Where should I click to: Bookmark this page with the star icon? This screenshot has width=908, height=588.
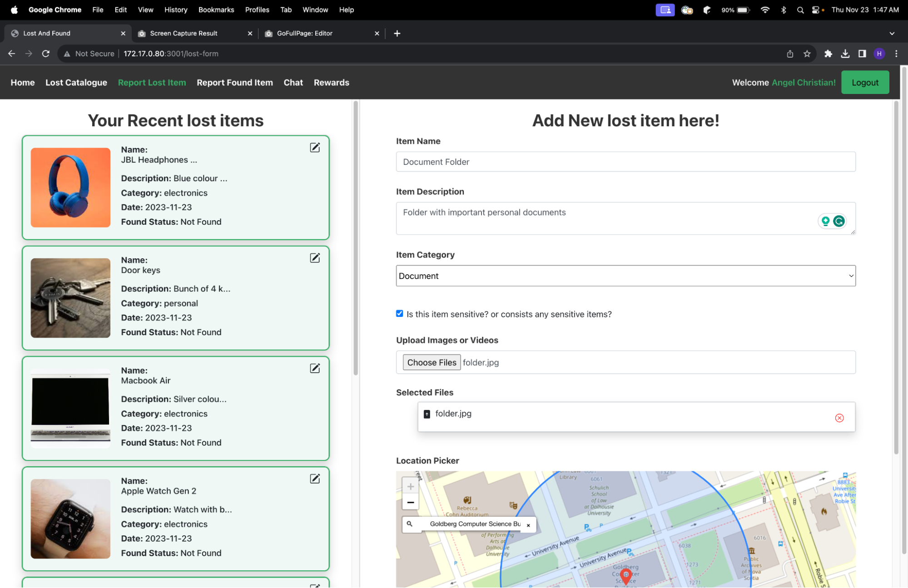807,54
